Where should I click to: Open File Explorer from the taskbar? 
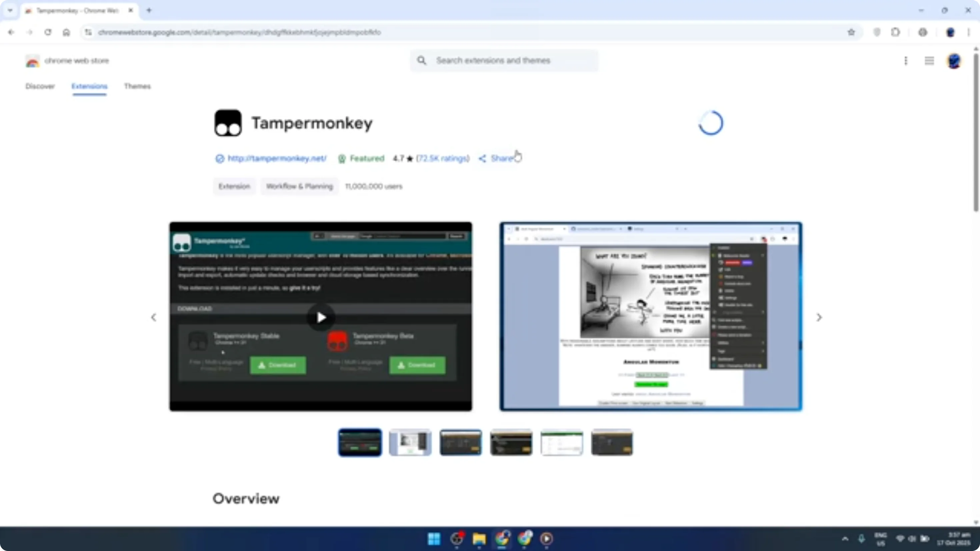[x=479, y=539]
